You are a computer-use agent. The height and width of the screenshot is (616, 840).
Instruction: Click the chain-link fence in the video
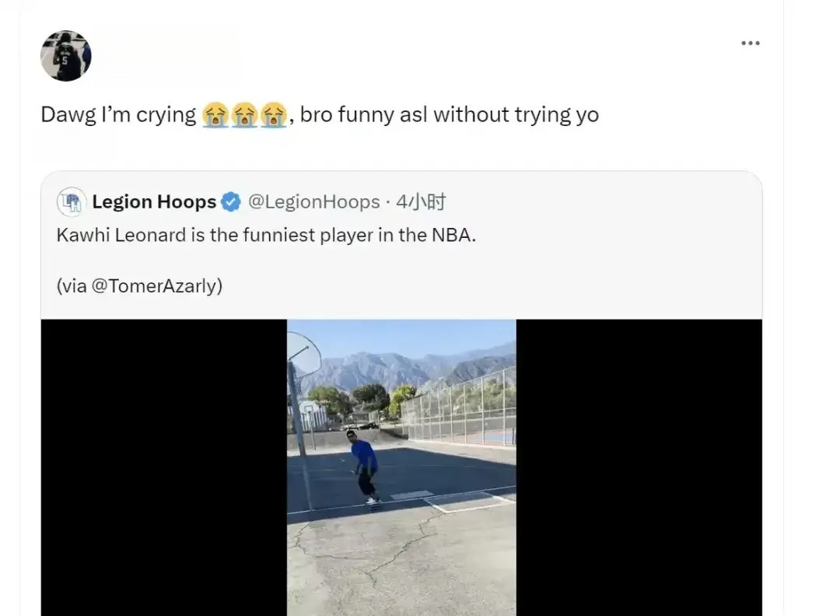pyautogui.click(x=460, y=407)
